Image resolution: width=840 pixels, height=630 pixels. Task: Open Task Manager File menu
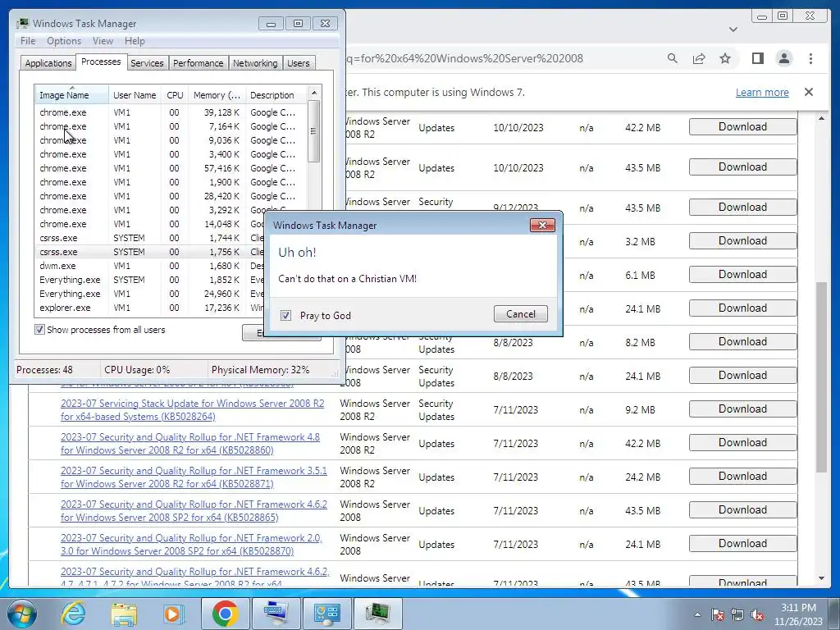(x=28, y=41)
